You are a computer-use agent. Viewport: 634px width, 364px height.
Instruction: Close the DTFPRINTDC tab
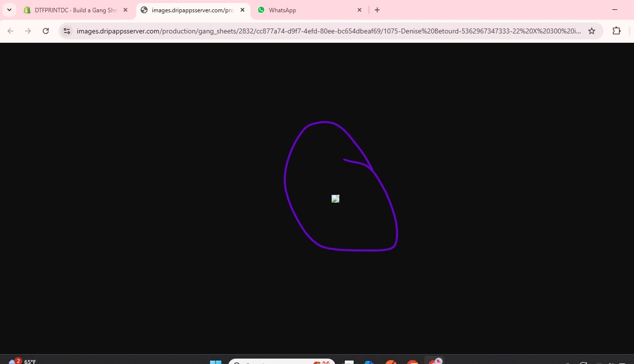pos(125,10)
